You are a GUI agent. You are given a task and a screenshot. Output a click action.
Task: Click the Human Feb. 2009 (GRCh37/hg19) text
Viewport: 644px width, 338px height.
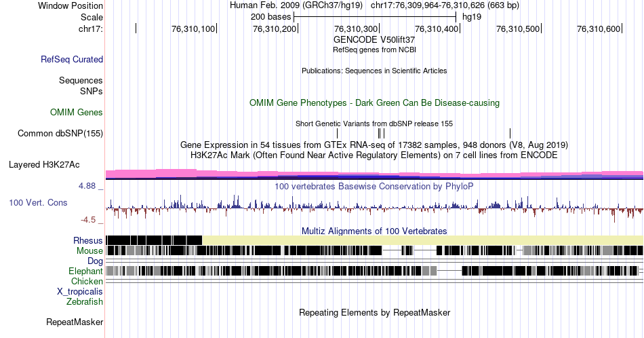tap(296, 5)
